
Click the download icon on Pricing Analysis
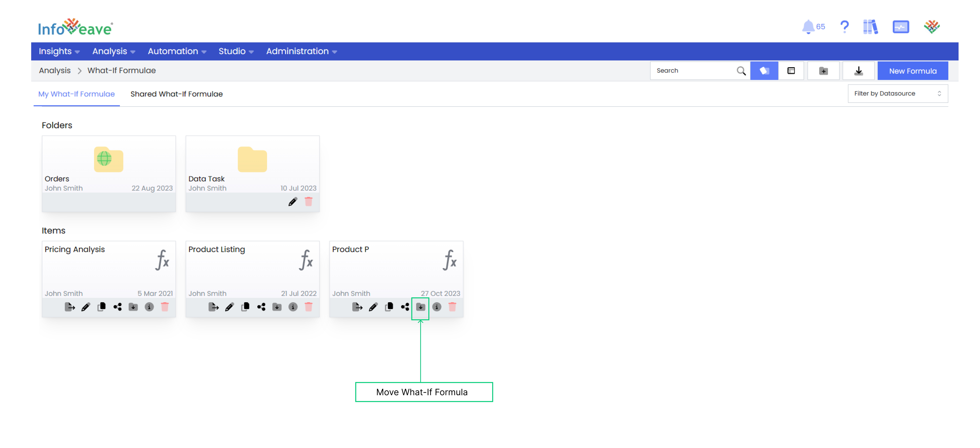pos(134,307)
